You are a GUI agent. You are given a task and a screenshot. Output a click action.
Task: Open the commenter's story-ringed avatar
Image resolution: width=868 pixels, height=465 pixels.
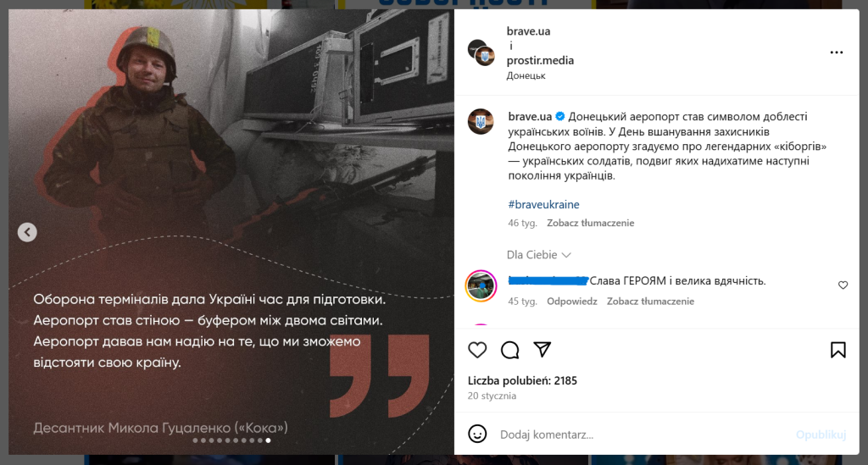point(481,285)
